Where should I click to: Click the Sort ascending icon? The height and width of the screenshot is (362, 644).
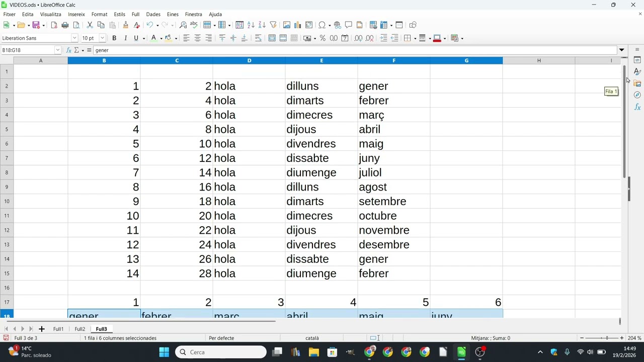pyautogui.click(x=251, y=25)
